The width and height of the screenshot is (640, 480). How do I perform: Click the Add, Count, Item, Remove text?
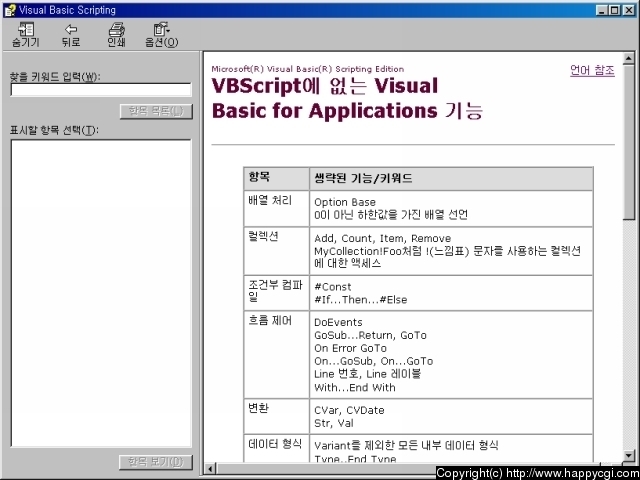[x=382, y=238]
